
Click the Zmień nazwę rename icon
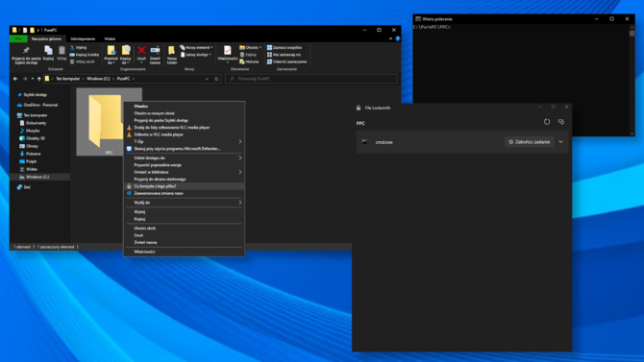tap(155, 51)
